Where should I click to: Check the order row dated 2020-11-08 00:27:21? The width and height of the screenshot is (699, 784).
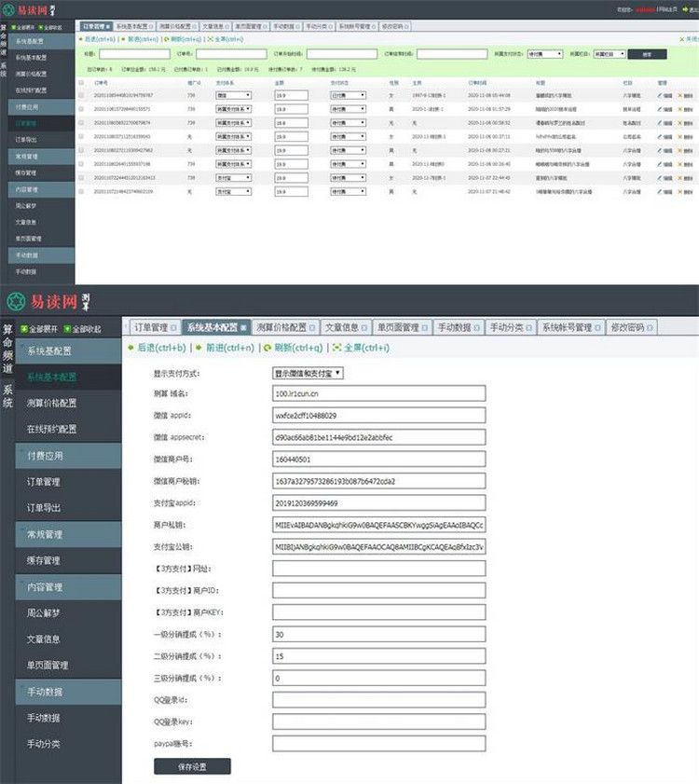[81, 150]
